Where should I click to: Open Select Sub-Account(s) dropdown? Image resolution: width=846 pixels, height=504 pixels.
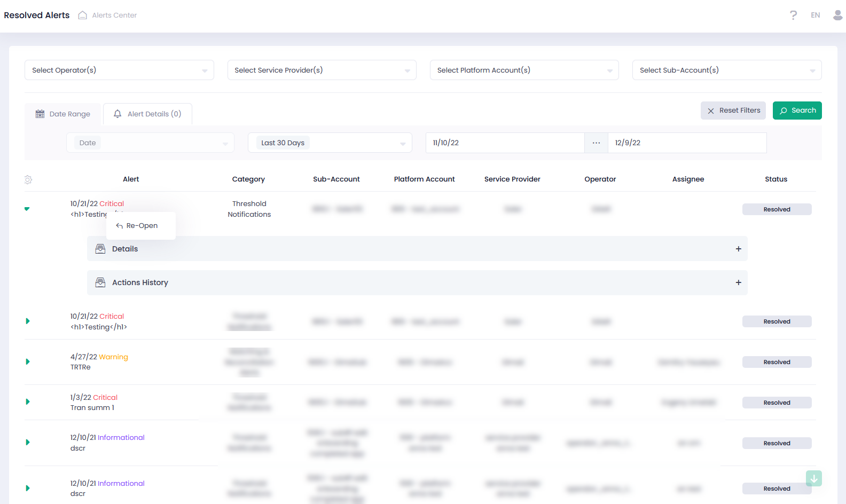click(726, 70)
